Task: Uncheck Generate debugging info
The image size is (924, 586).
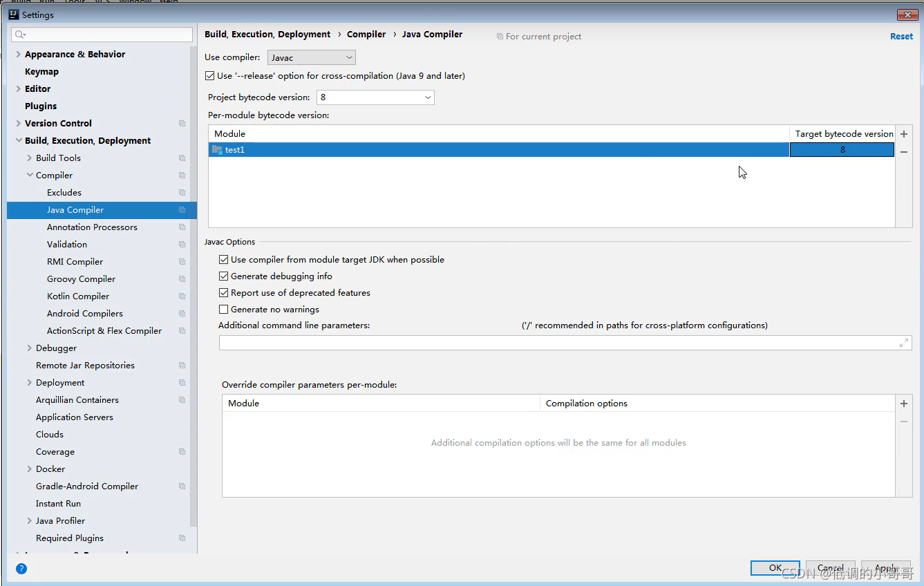Action: click(x=223, y=276)
